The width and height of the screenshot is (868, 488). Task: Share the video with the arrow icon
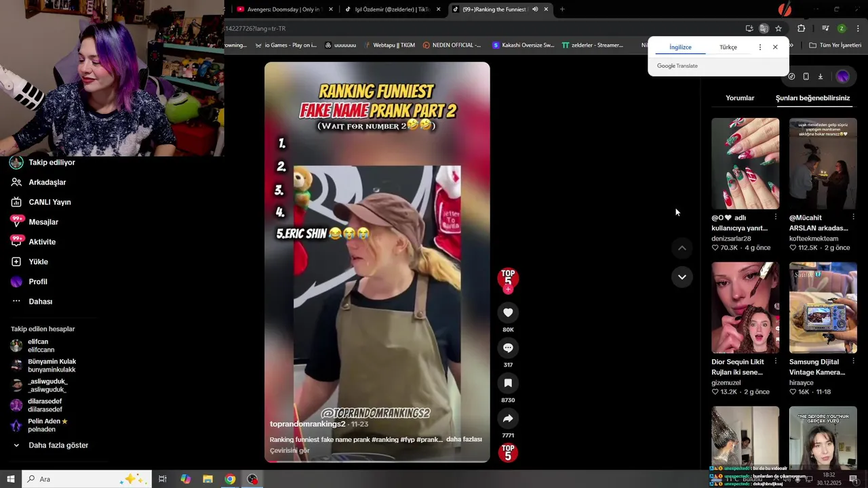[x=508, y=418]
